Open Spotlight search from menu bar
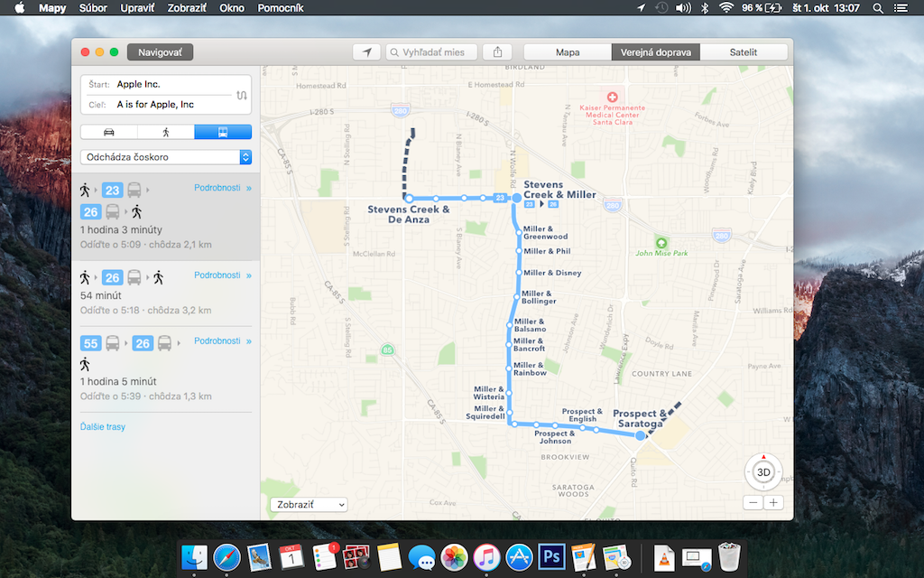This screenshot has height=578, width=924. pyautogui.click(x=877, y=7)
